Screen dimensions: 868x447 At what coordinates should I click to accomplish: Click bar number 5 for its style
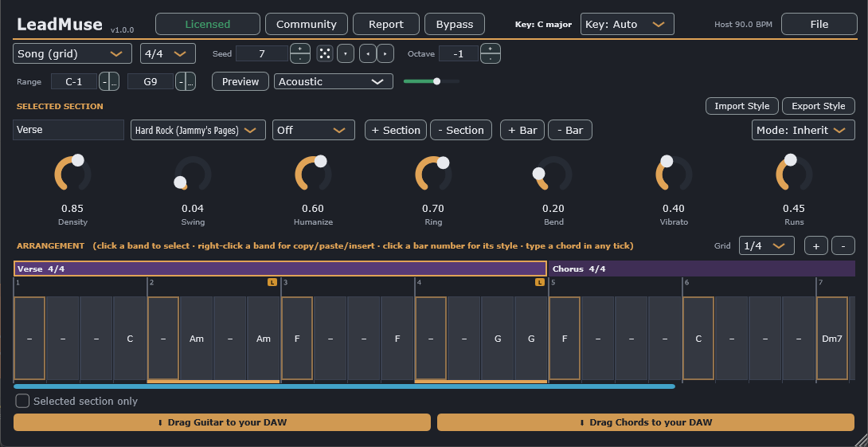coord(553,283)
